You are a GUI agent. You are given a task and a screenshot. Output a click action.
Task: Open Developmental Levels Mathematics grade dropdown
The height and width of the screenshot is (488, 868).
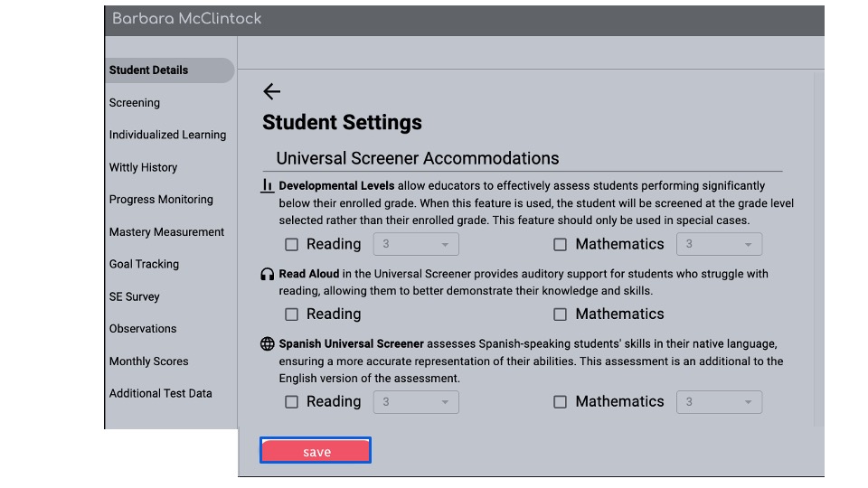(x=719, y=244)
